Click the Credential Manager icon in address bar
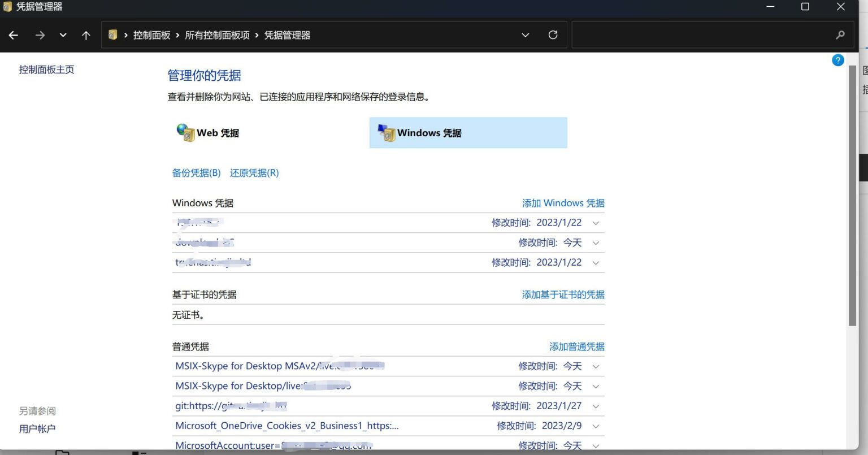 112,34
